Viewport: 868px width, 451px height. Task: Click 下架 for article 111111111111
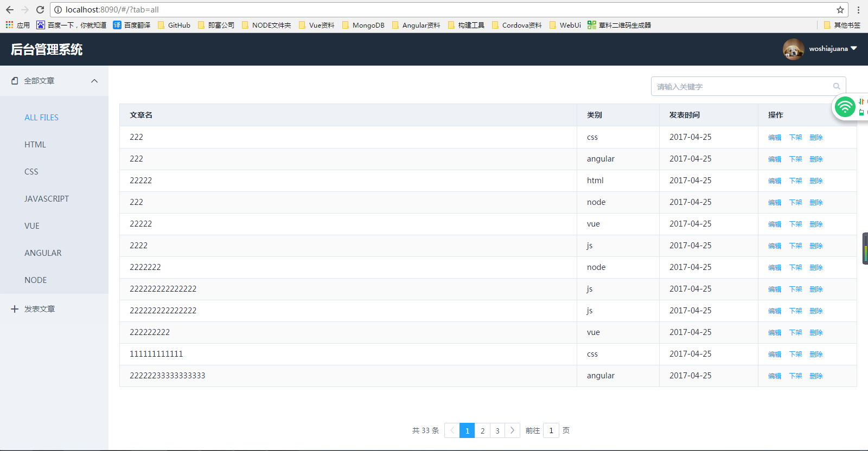[x=795, y=355]
